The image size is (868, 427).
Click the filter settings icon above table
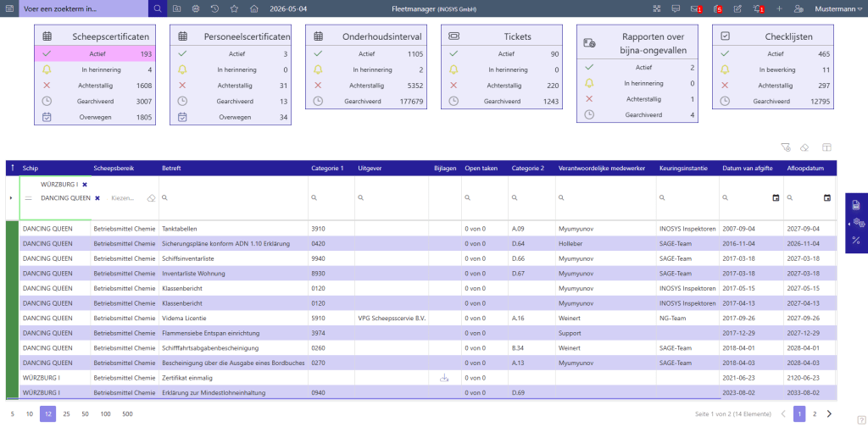point(785,147)
